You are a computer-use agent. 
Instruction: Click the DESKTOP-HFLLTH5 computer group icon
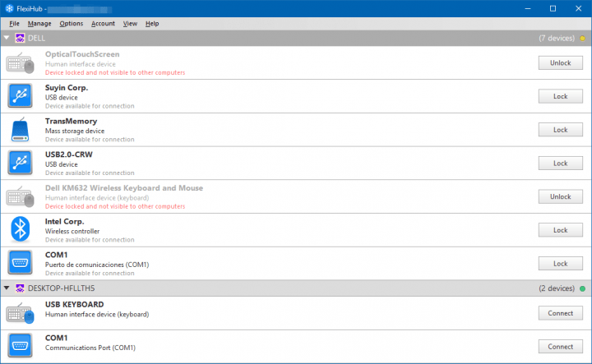(20, 288)
